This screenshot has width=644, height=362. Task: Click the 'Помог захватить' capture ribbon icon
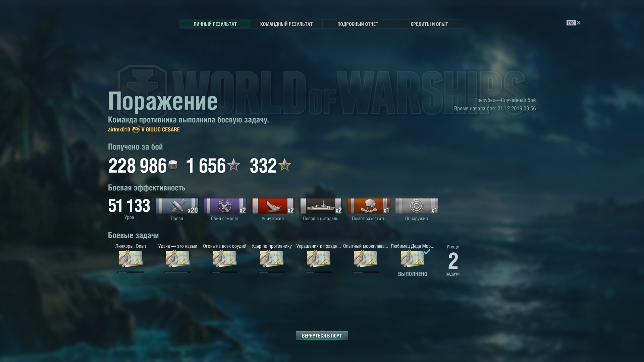[369, 206]
